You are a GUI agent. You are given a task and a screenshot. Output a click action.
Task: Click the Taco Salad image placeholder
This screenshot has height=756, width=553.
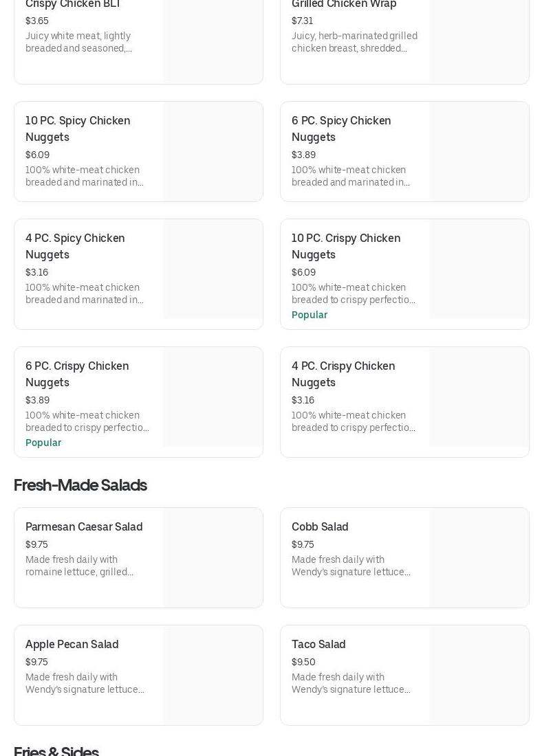click(479, 675)
